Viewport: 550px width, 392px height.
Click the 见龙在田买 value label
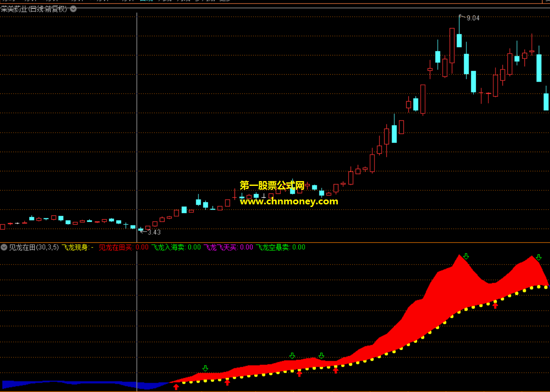click(x=124, y=247)
